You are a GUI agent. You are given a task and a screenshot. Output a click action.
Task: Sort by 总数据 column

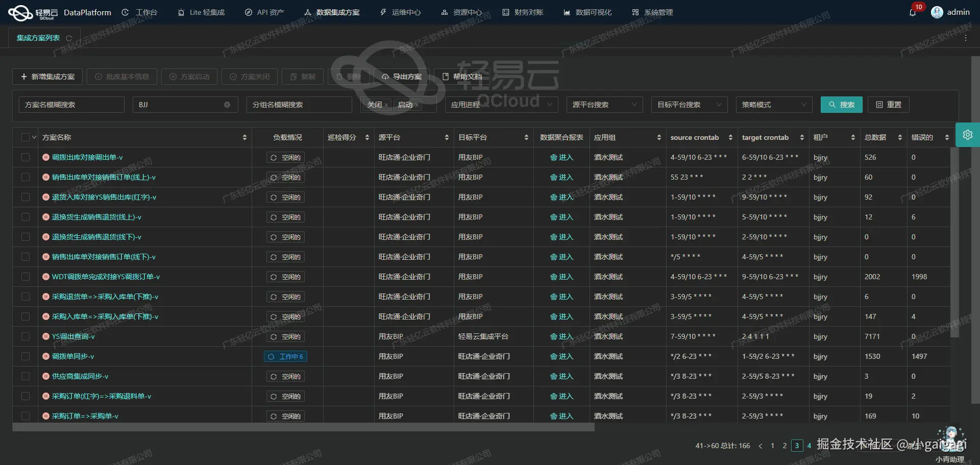(900, 137)
